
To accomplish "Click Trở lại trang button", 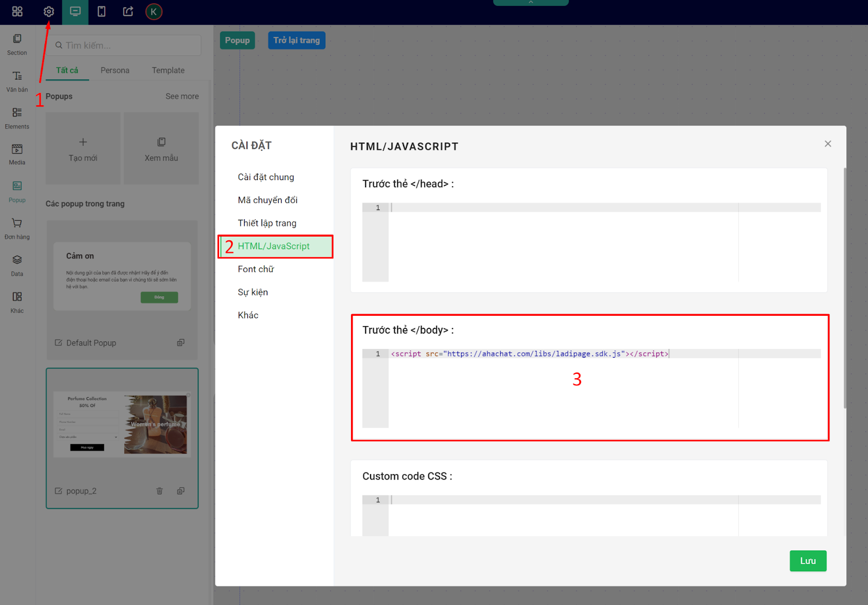I will (297, 40).
